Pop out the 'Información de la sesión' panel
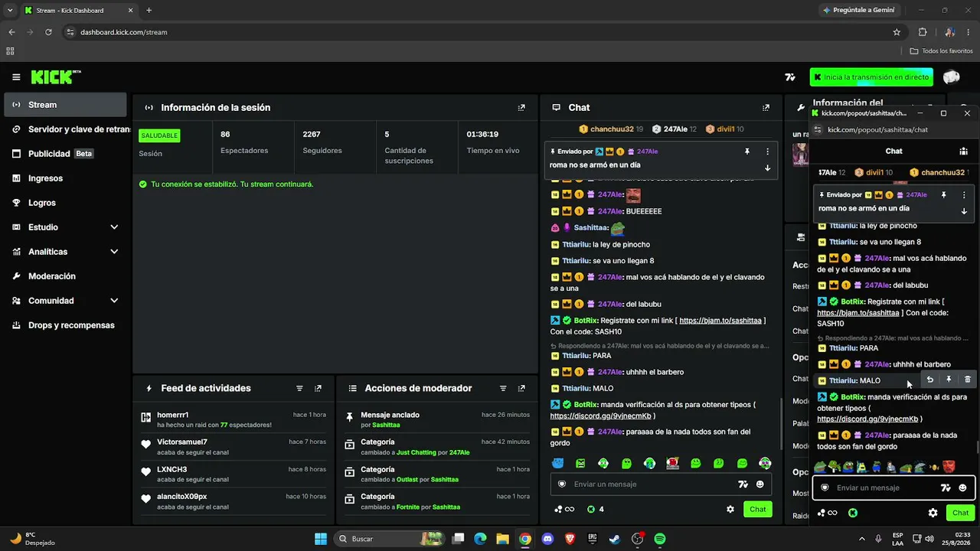The height and width of the screenshot is (551, 980). [x=521, y=108]
